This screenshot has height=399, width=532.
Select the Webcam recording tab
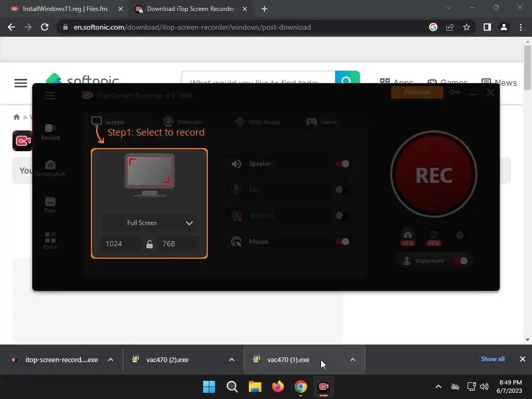click(182, 122)
